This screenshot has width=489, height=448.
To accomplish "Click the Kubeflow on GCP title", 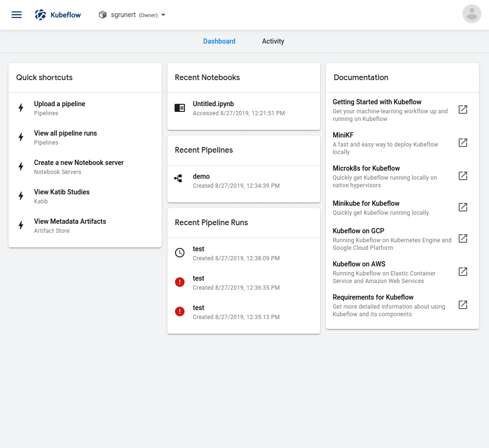I will pyautogui.click(x=358, y=231).
